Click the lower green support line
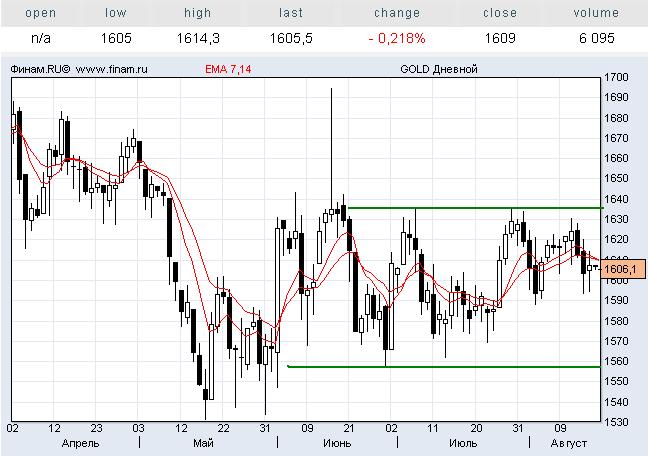This screenshot has width=648, height=456. (444, 367)
